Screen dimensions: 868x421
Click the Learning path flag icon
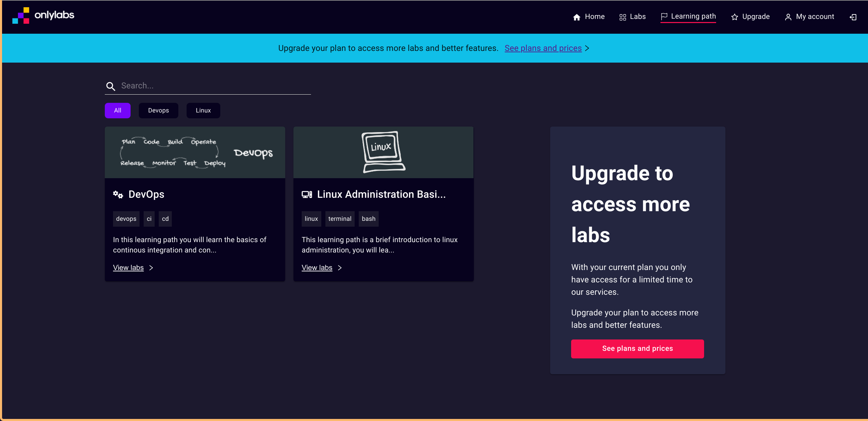[664, 17]
